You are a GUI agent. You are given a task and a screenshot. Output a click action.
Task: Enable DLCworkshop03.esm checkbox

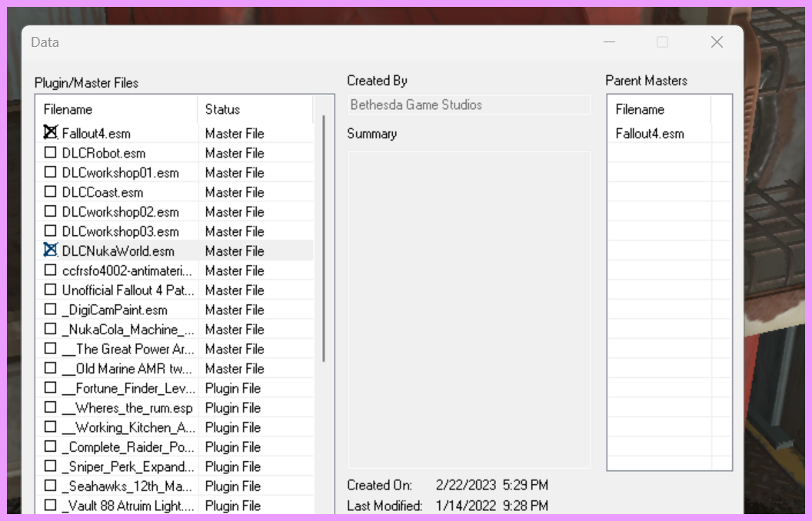coord(50,231)
